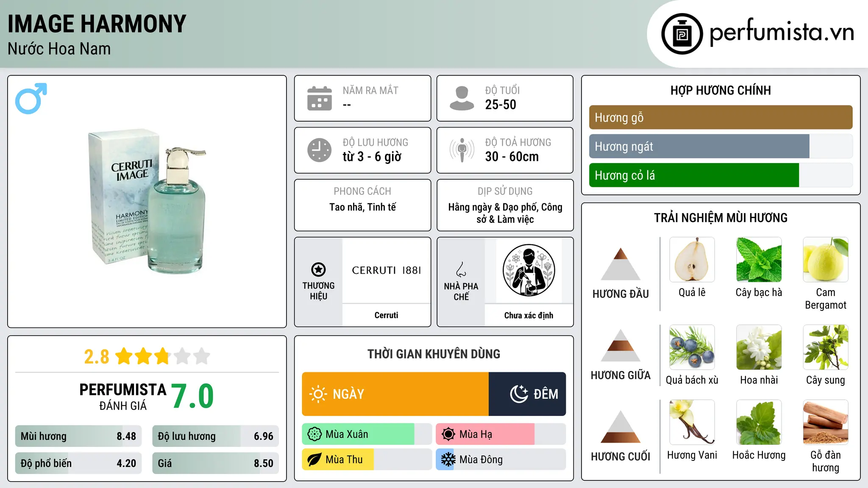868x488 pixels.
Task: Click the CERRUTI 1881 brand logo
Action: (386, 270)
